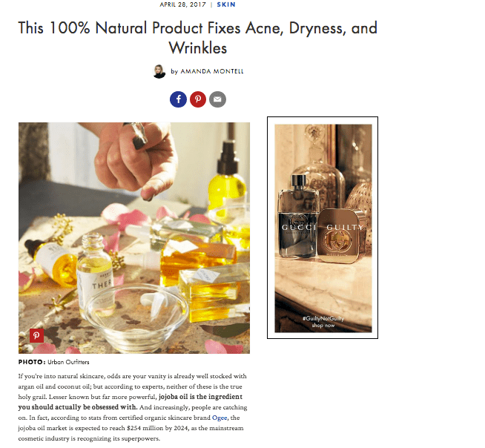Open the AMANDA MONTELL author link
The width and height of the screenshot is (485, 448).
click(212, 71)
